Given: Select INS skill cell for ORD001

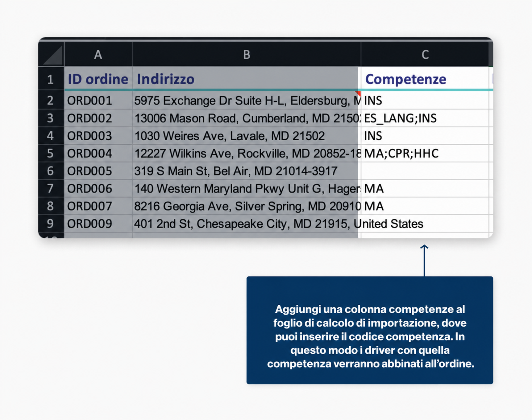Looking at the screenshot, I should tap(425, 100).
